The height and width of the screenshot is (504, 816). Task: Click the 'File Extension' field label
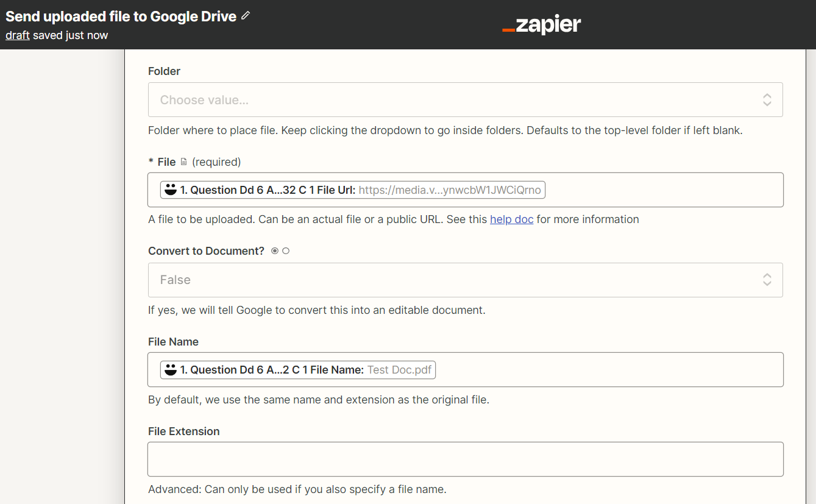pos(184,431)
